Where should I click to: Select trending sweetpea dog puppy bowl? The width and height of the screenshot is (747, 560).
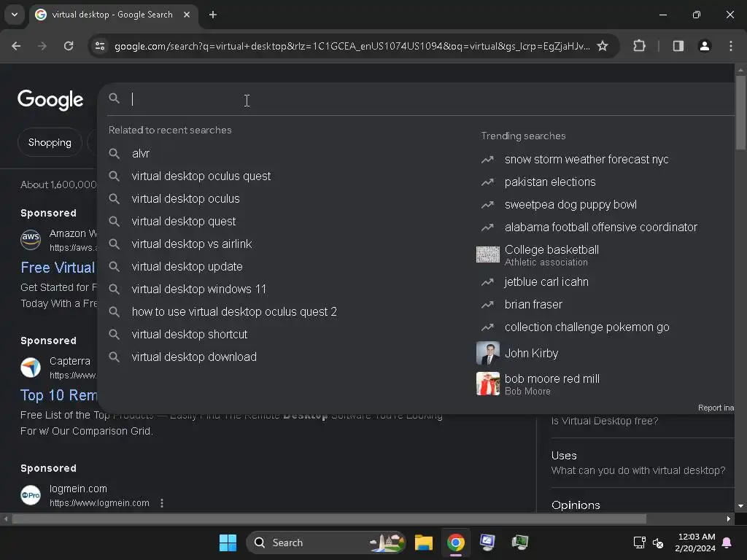570,205
